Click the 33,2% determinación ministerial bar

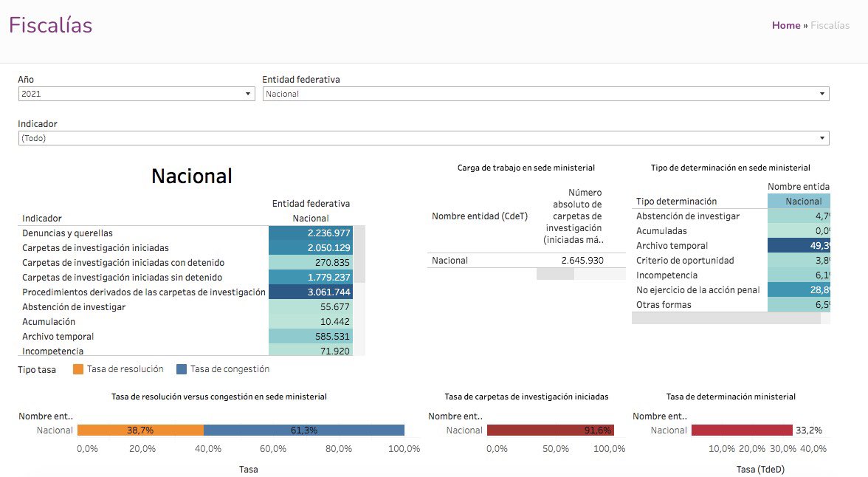pyautogui.click(x=742, y=430)
